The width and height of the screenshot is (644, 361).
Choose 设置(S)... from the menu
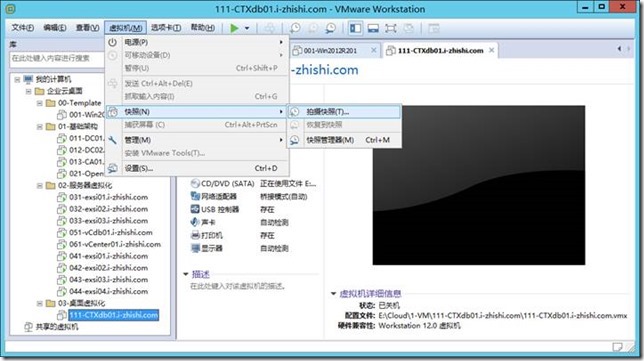[x=197, y=168]
